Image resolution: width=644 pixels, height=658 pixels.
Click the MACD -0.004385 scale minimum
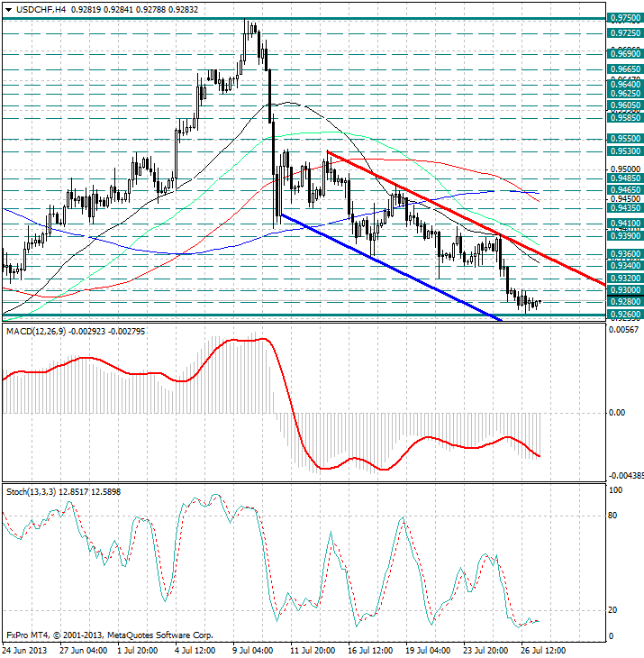coord(626,475)
